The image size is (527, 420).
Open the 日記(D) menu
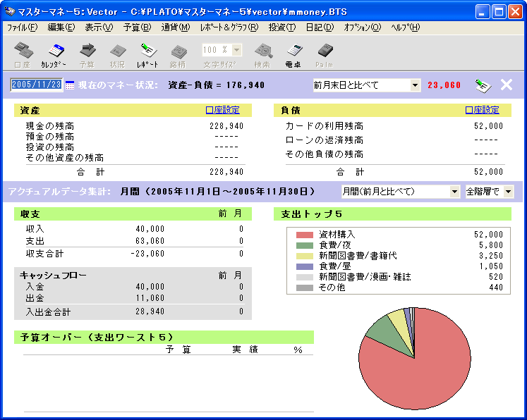pyautogui.click(x=320, y=27)
